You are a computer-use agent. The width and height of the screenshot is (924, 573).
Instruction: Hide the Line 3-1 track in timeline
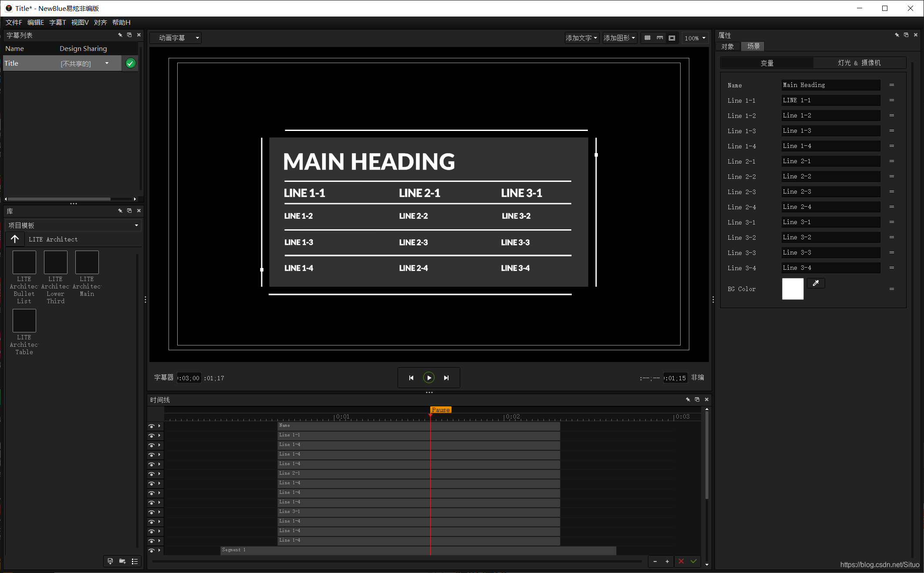coord(152,512)
